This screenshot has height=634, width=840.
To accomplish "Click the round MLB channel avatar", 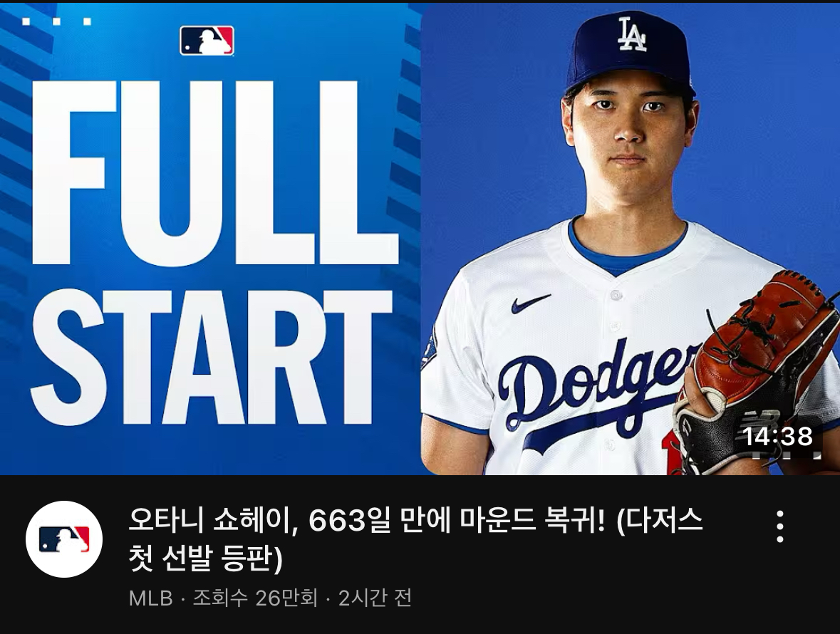I will pos(64,539).
